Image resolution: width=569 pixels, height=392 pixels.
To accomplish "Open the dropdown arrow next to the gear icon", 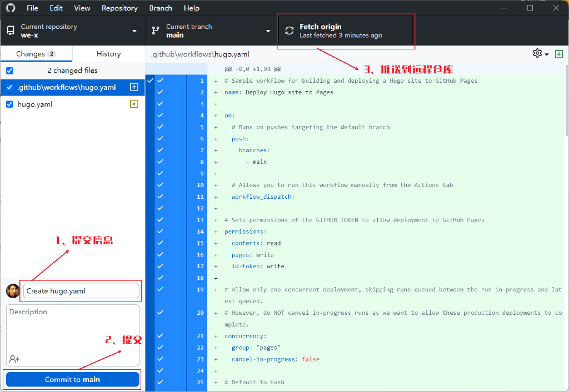I will [546, 54].
